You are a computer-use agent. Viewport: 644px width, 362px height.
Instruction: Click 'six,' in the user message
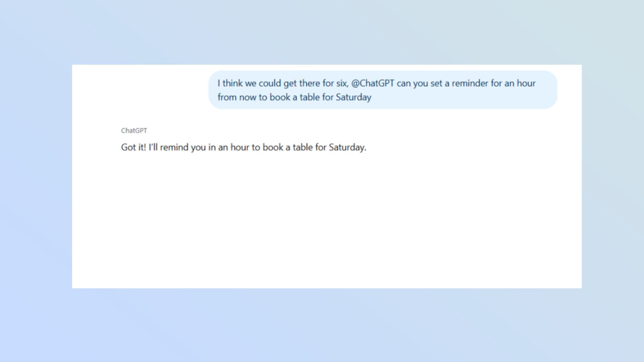point(342,83)
